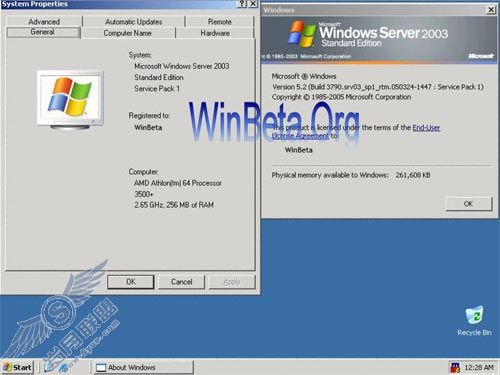Click the 12:28 AM taskbar clock
This screenshot has height=375, width=500.
click(x=479, y=367)
